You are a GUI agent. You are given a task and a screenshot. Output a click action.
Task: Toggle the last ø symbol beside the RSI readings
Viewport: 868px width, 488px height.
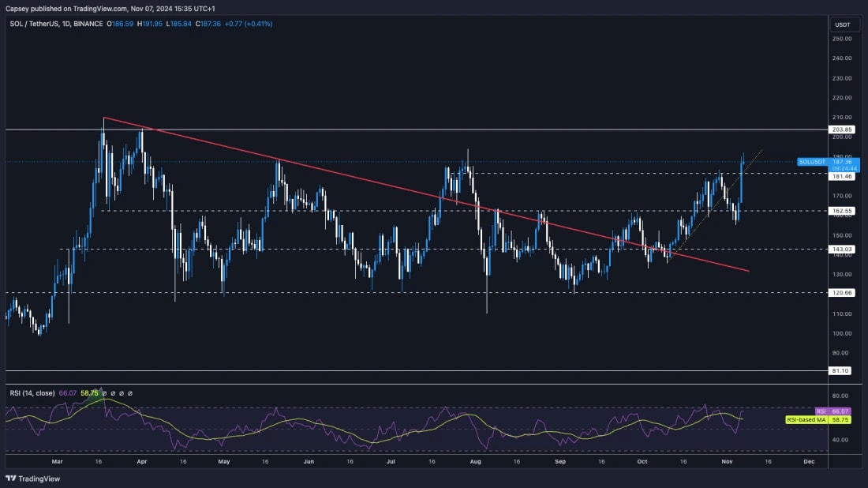130,393
